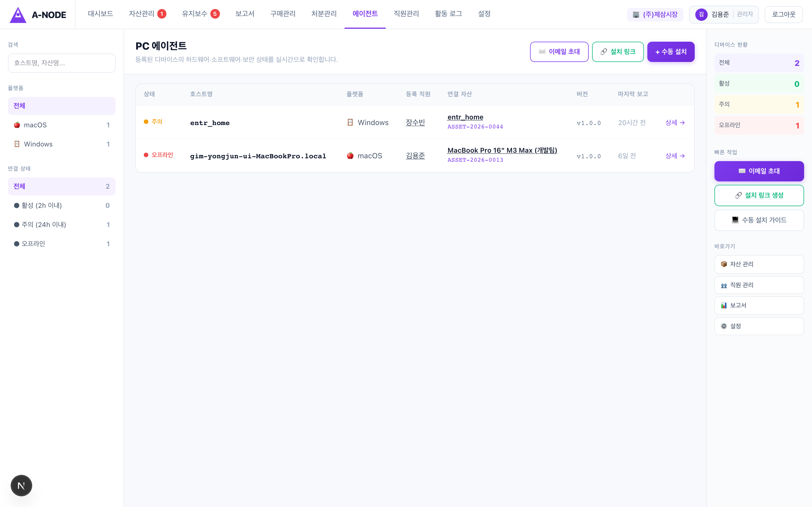Click the hostname search input field
The width and height of the screenshot is (812, 507).
(61, 63)
